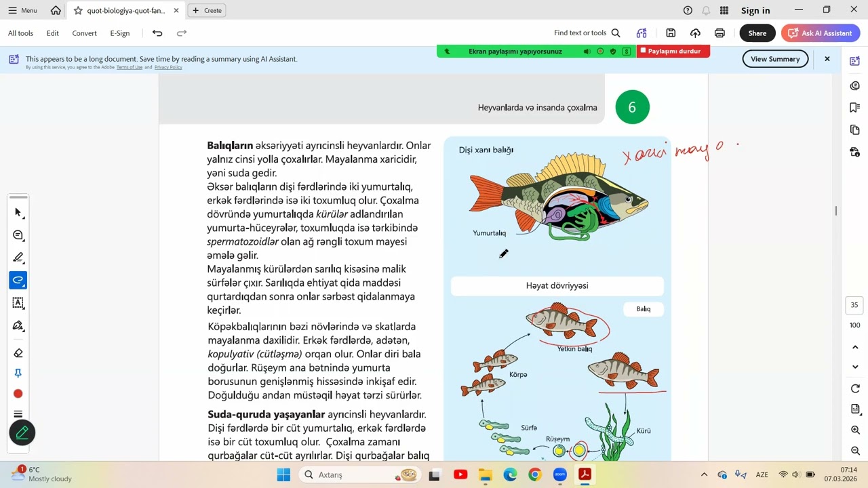
Task: Open YouTube from the taskbar
Action: coord(460,474)
